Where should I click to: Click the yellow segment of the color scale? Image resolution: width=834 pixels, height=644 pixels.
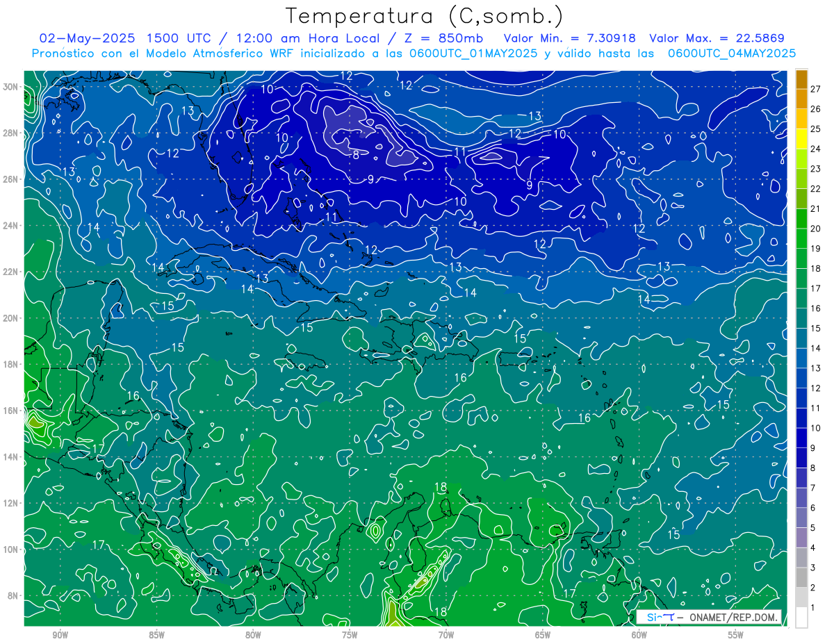(801, 139)
